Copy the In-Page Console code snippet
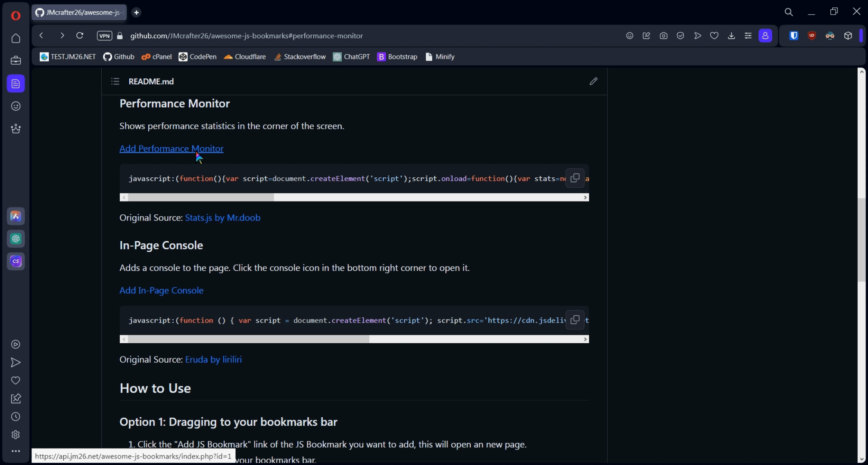 (575, 320)
